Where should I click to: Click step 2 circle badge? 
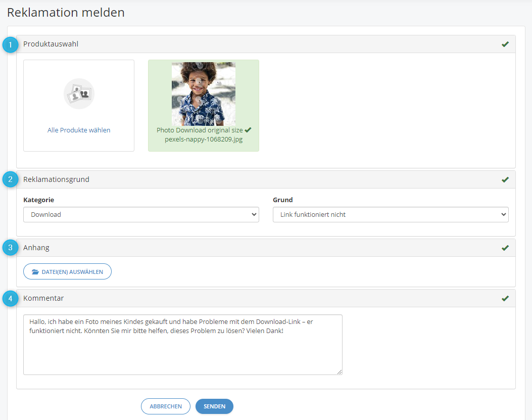(x=10, y=179)
